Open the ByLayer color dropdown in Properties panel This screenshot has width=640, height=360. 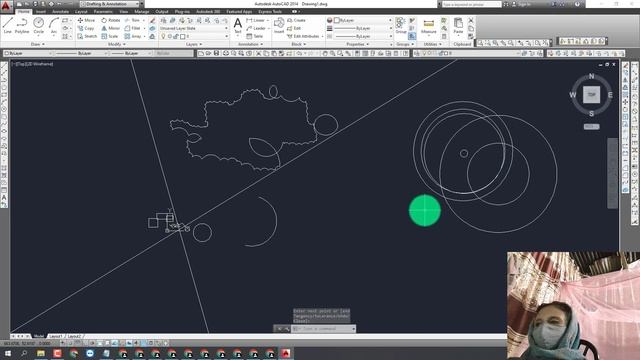(363, 20)
